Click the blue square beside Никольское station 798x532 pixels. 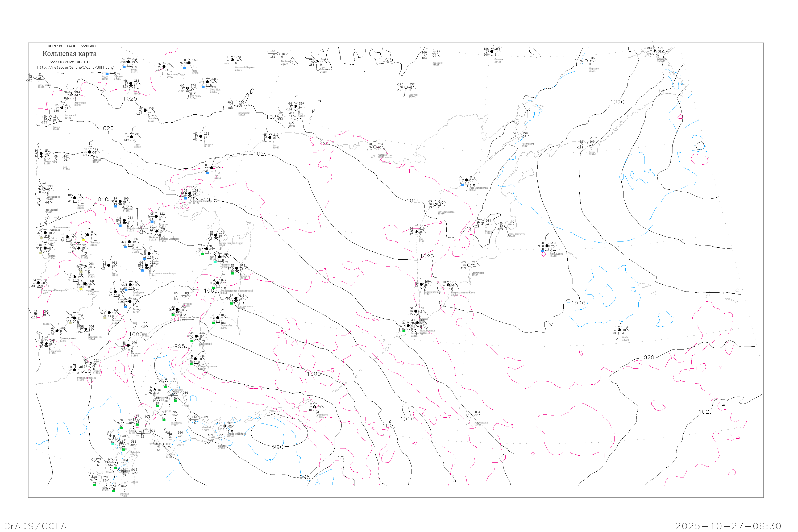543,251
